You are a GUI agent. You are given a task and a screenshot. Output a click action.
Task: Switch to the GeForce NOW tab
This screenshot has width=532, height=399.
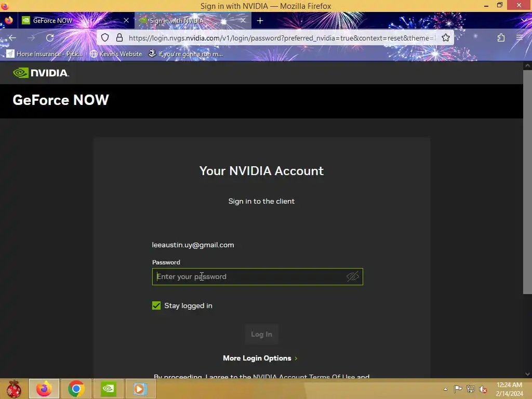[76, 20]
